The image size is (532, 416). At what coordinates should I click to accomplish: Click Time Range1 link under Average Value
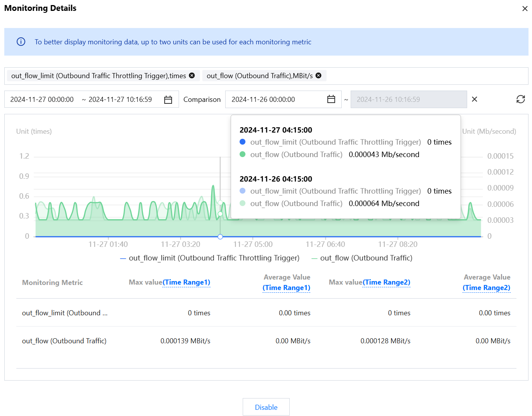click(286, 288)
